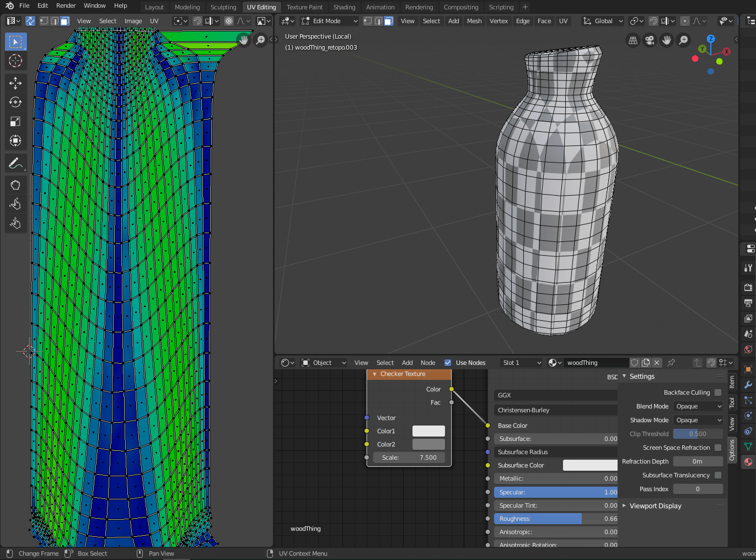Select the Move tool in UV toolbar
Screen dimensions: 756x560
click(x=15, y=83)
